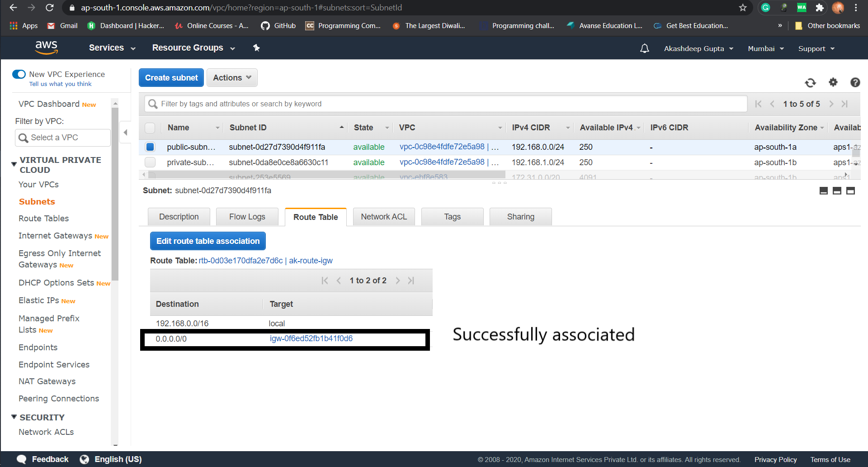The width and height of the screenshot is (868, 467).
Task: Check the private-subnet row checkbox
Action: point(150,162)
